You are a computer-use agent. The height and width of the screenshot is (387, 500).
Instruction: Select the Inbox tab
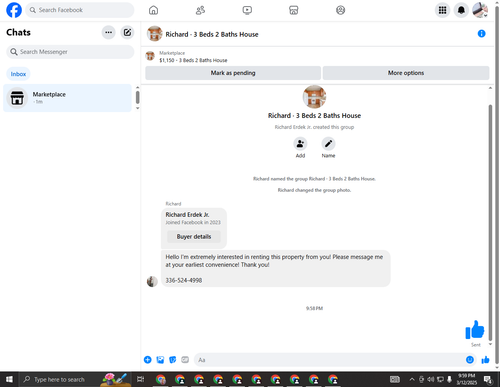[18, 74]
